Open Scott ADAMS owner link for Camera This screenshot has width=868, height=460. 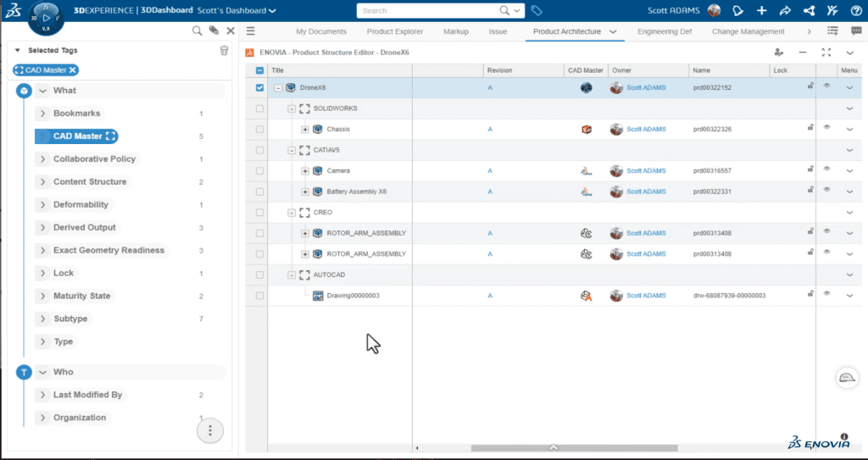coord(646,171)
